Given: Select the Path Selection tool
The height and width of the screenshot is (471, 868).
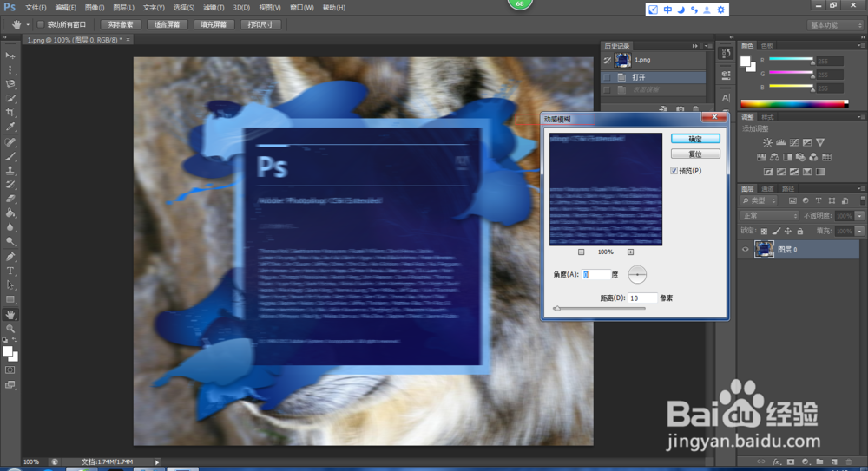Looking at the screenshot, I should (x=10, y=285).
